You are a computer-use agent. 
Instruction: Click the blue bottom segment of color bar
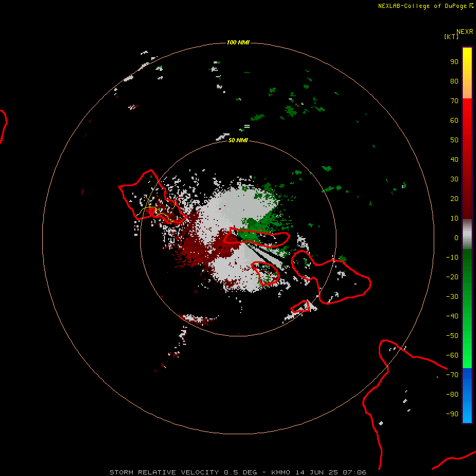coord(467,396)
